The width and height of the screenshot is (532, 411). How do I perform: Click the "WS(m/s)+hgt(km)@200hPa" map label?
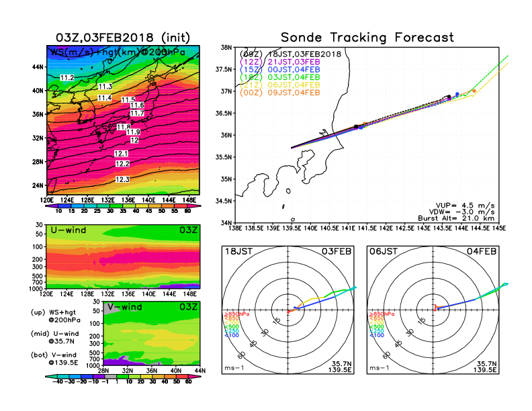pyautogui.click(x=118, y=52)
